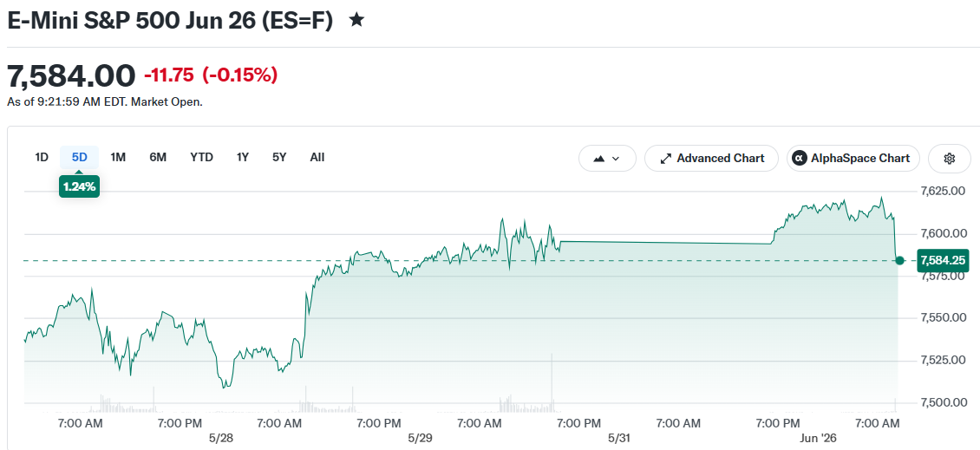Viewport: 980px width, 450px height.
Task: Show the YTD time range
Action: (202, 157)
